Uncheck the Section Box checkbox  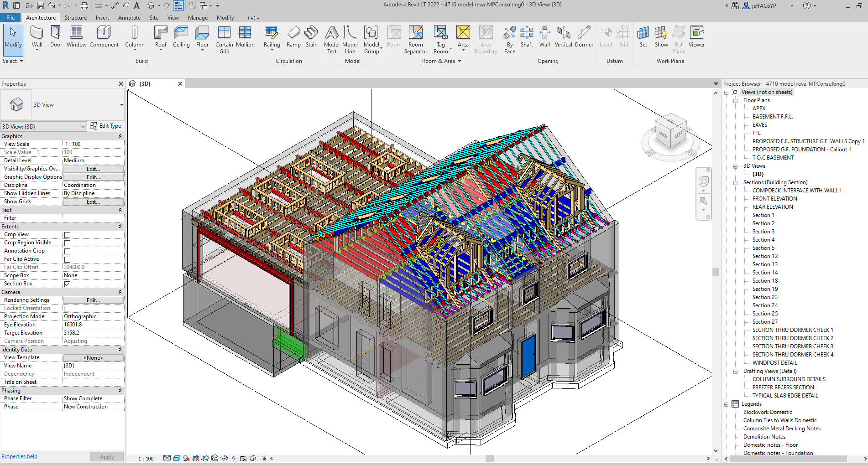[x=68, y=284]
